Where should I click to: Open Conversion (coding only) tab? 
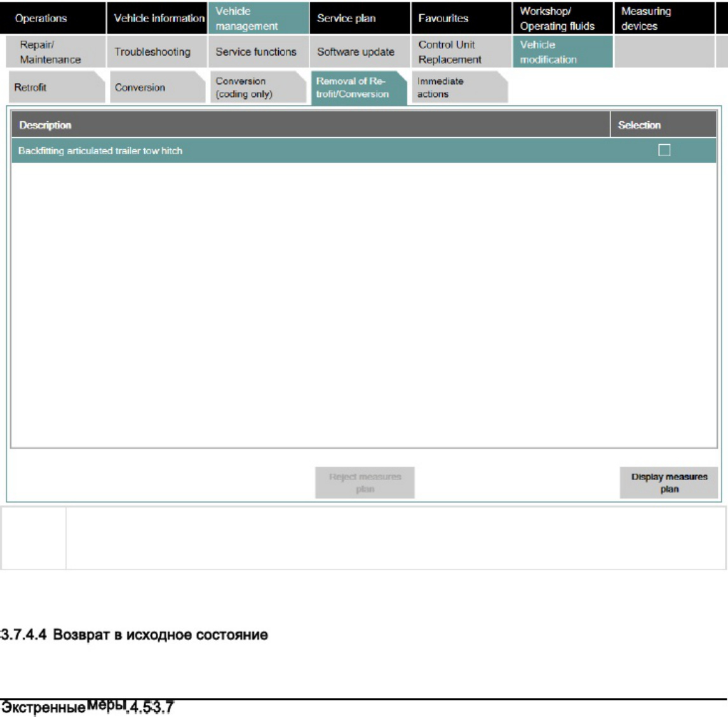(x=259, y=87)
